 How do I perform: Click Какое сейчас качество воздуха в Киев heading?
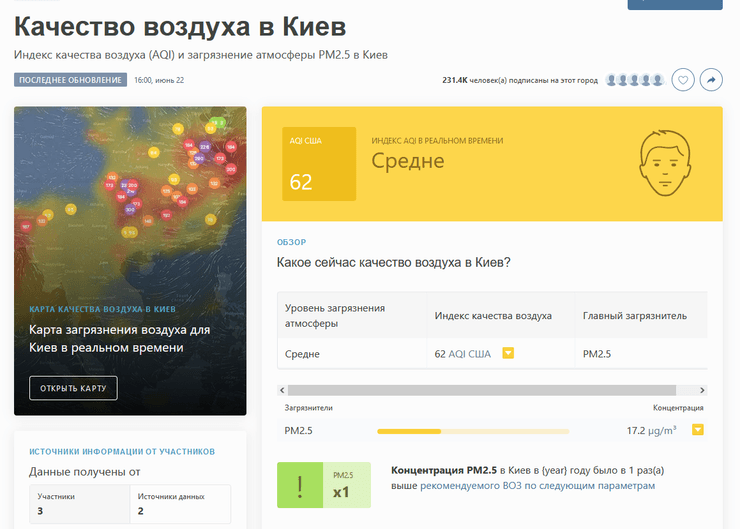point(394,262)
